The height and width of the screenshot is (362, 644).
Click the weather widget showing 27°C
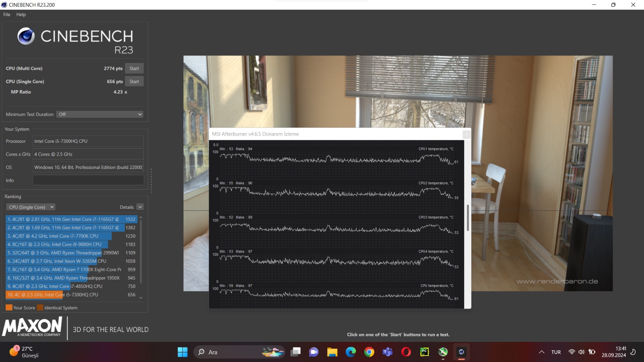click(24, 352)
